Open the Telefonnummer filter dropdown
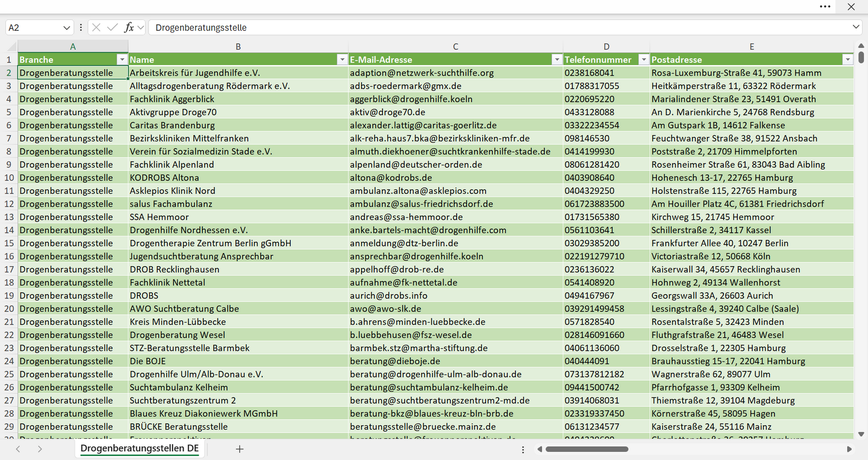 [643, 59]
